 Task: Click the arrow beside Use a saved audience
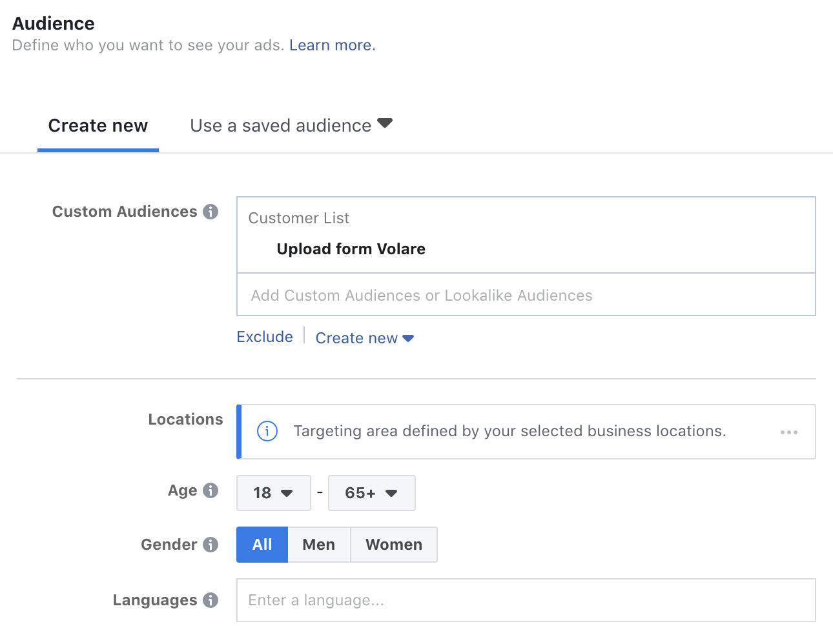click(x=385, y=123)
